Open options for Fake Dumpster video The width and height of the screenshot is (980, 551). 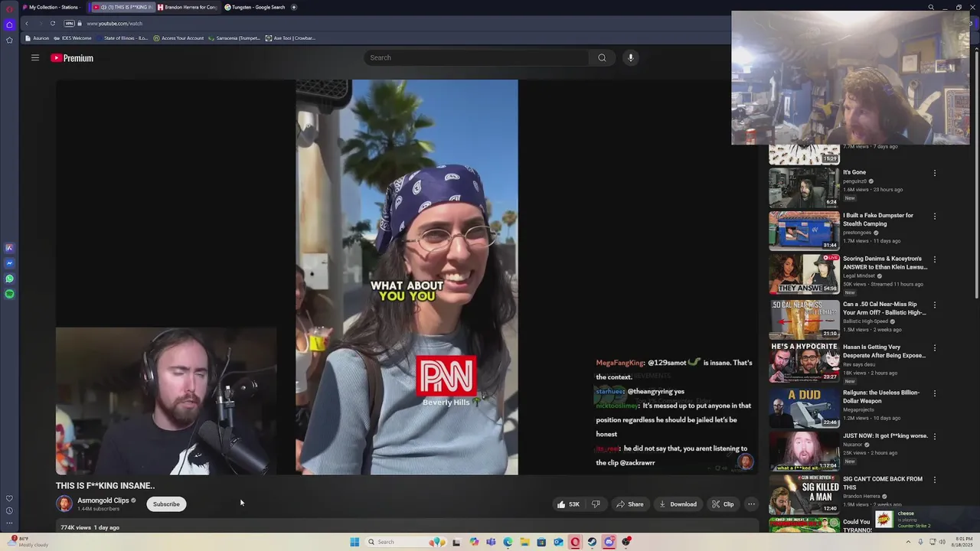(935, 216)
